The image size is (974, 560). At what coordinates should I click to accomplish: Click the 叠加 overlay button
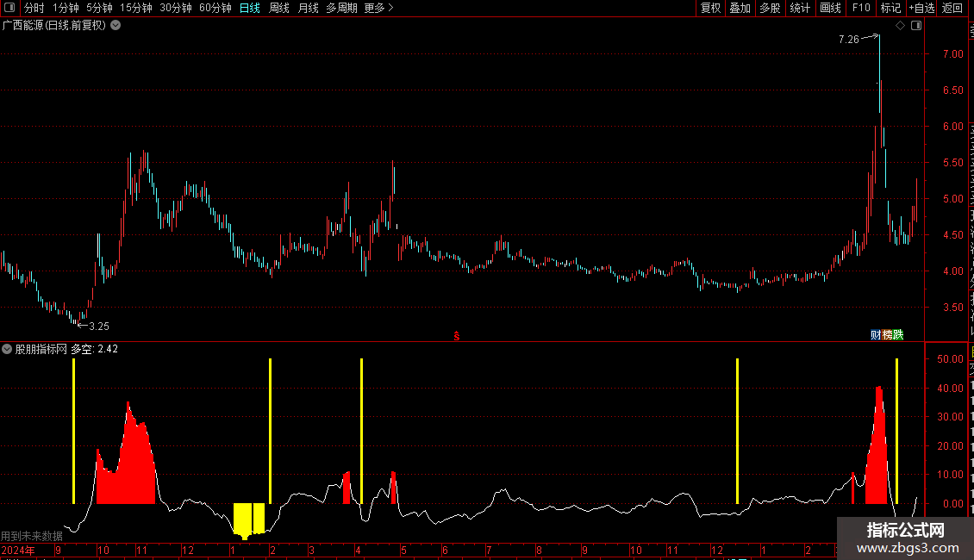[x=740, y=8]
